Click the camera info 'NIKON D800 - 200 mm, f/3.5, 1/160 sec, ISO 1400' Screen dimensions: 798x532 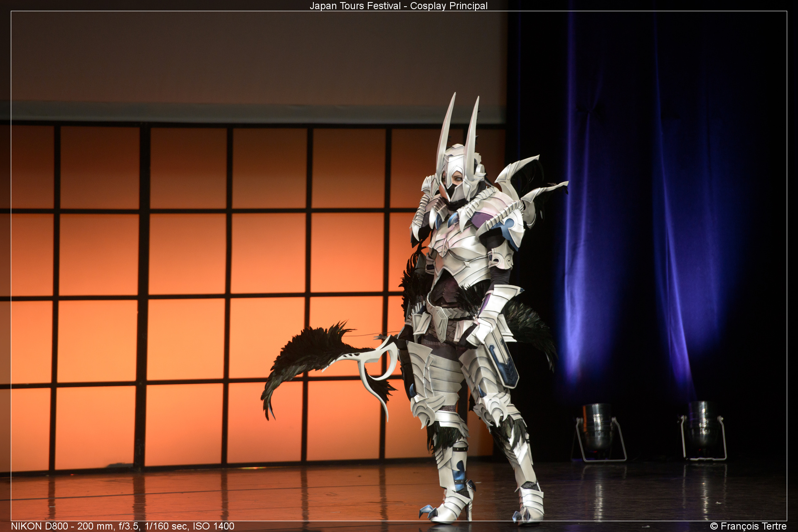(123, 526)
